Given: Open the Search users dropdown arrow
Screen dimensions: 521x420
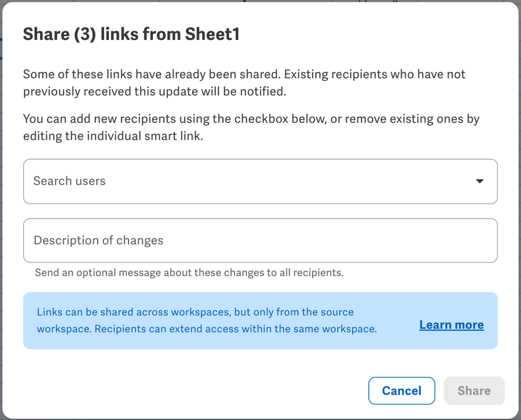Looking at the screenshot, I should coord(479,181).
